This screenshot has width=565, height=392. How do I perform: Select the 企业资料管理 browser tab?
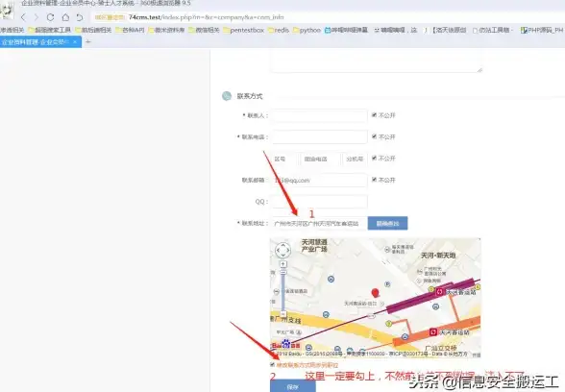tap(40, 42)
